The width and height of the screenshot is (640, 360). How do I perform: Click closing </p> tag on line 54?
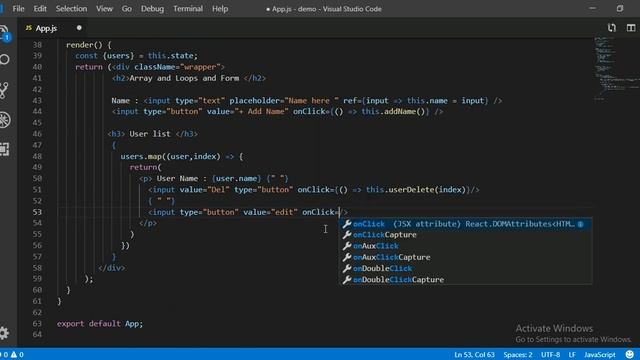pyautogui.click(x=148, y=223)
